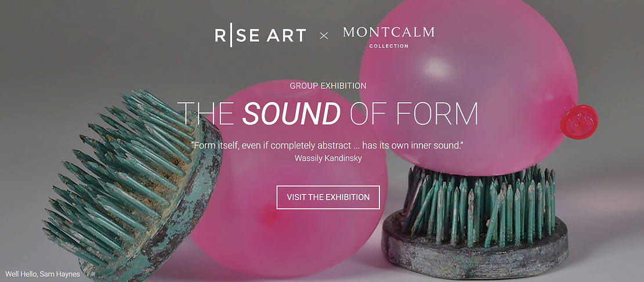Image resolution: width=644 pixels, height=282 pixels.
Task: Click the MONTCALM wordmark text
Action: pos(388,32)
